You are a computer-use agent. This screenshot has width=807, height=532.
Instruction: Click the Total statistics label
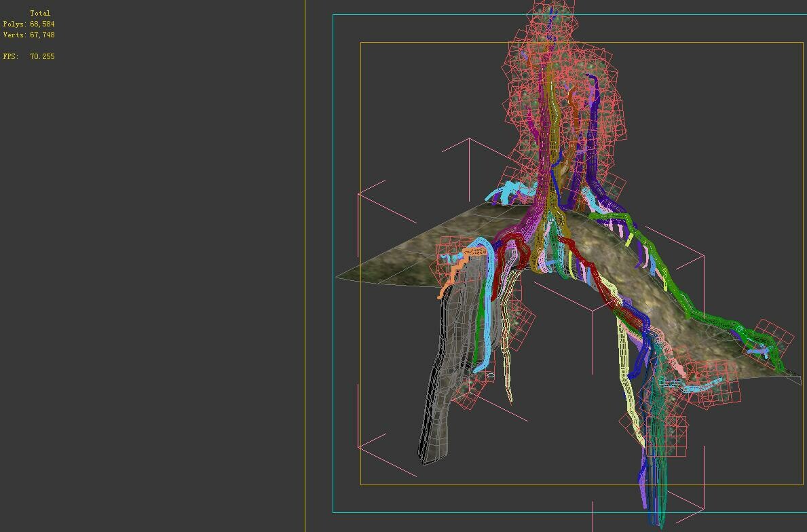click(41, 12)
